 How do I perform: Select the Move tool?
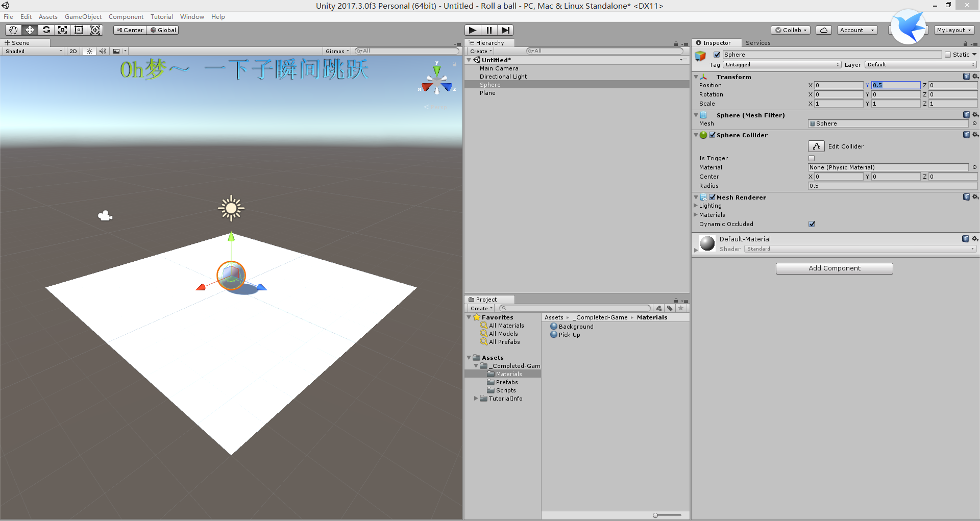[29, 30]
